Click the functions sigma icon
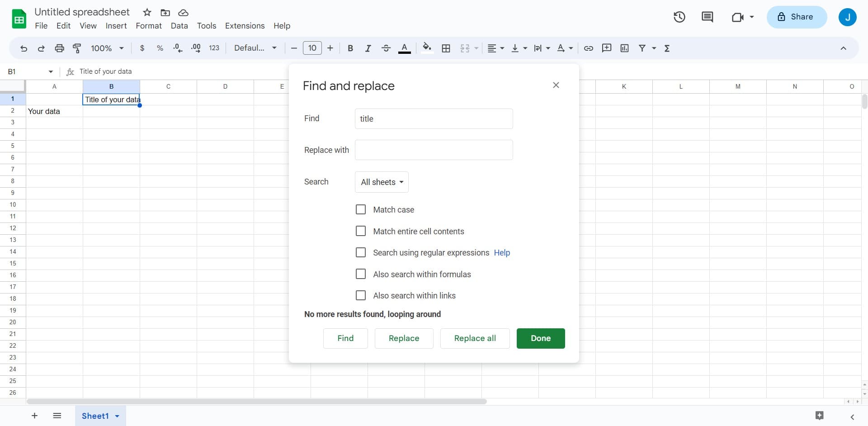The image size is (868, 426). pyautogui.click(x=667, y=48)
